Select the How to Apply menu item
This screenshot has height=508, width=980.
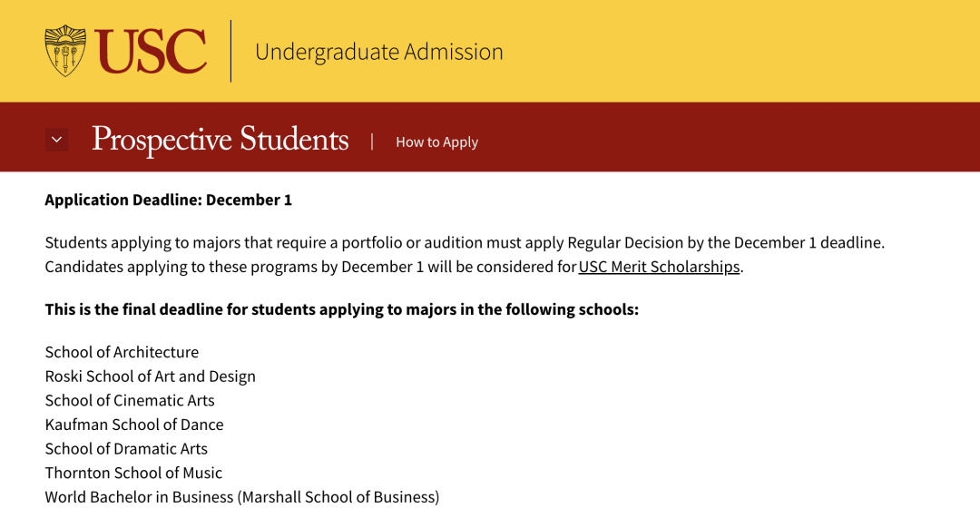click(x=436, y=142)
